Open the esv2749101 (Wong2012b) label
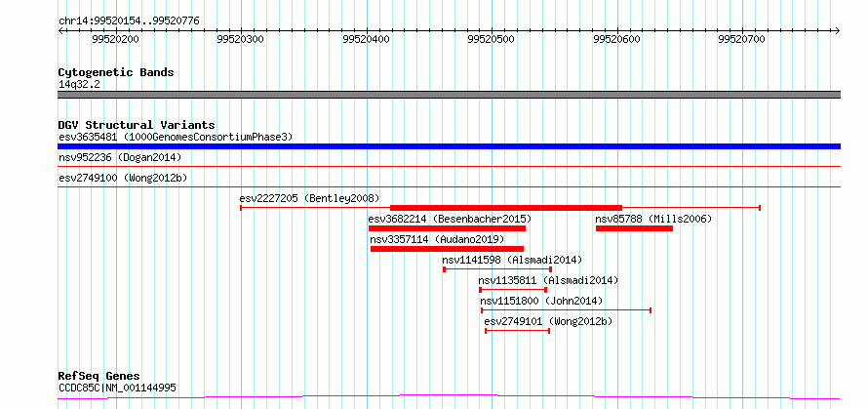Image resolution: width=868 pixels, height=409 pixels. coord(548,321)
